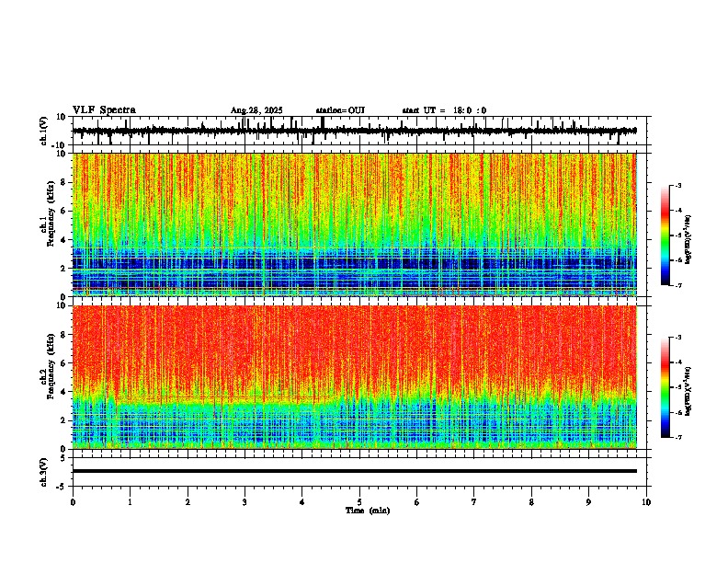Click the ch.1 color bar 'log(PSD)' label
The width and height of the screenshot is (728, 563).
click(688, 239)
